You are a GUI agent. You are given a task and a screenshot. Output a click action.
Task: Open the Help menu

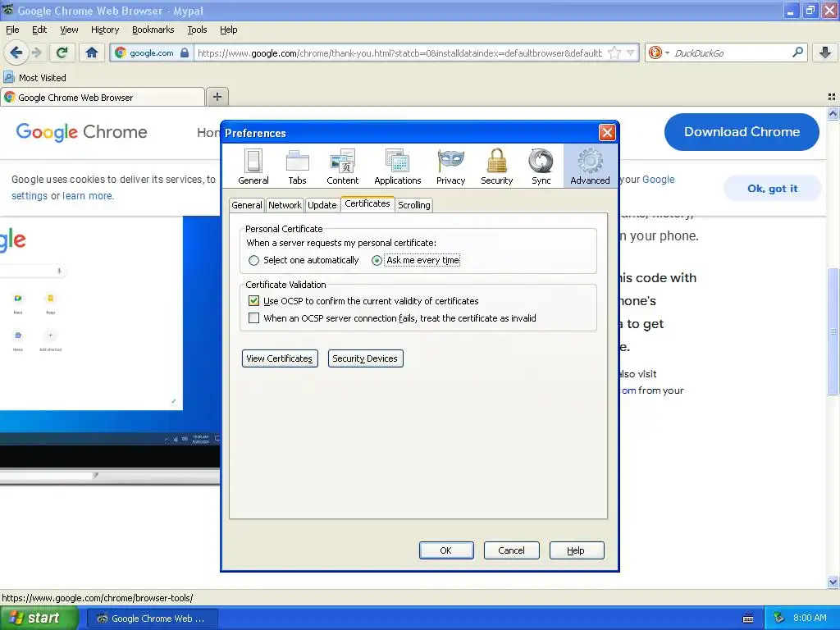[229, 30]
